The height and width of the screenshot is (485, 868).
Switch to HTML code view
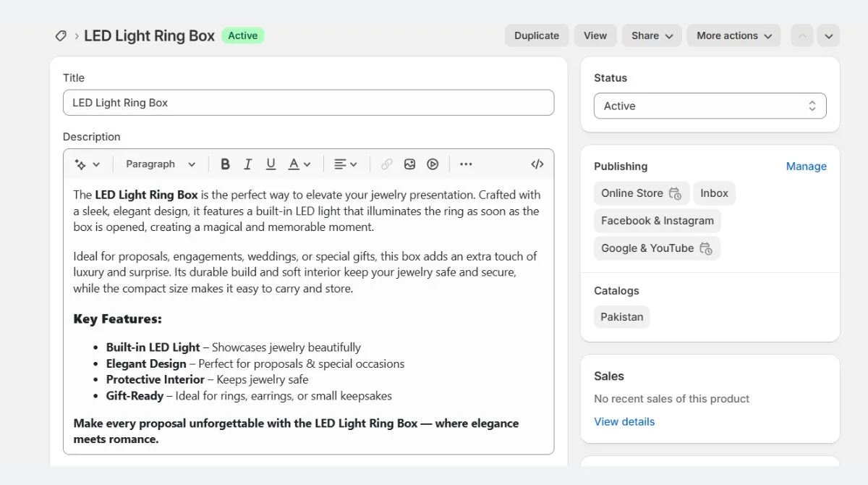click(x=537, y=164)
